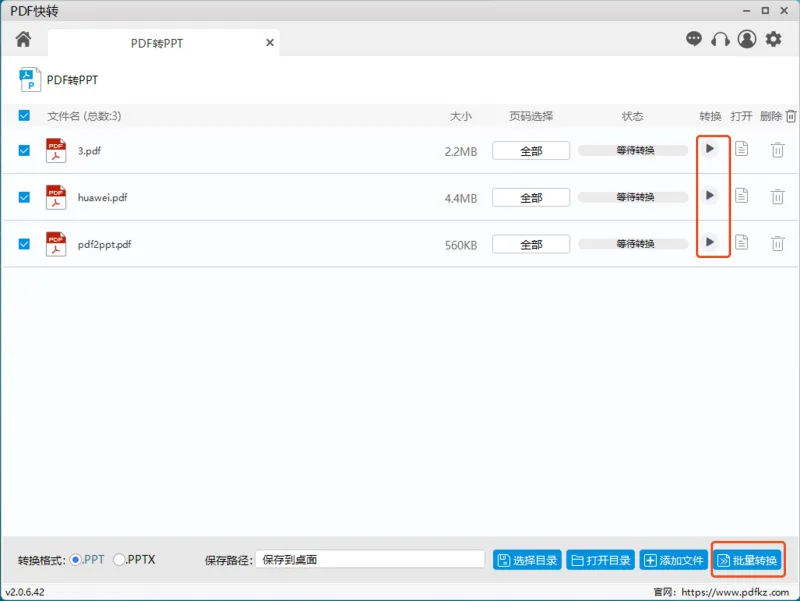Click the PDF icon of huawei.pdf

tap(56, 197)
